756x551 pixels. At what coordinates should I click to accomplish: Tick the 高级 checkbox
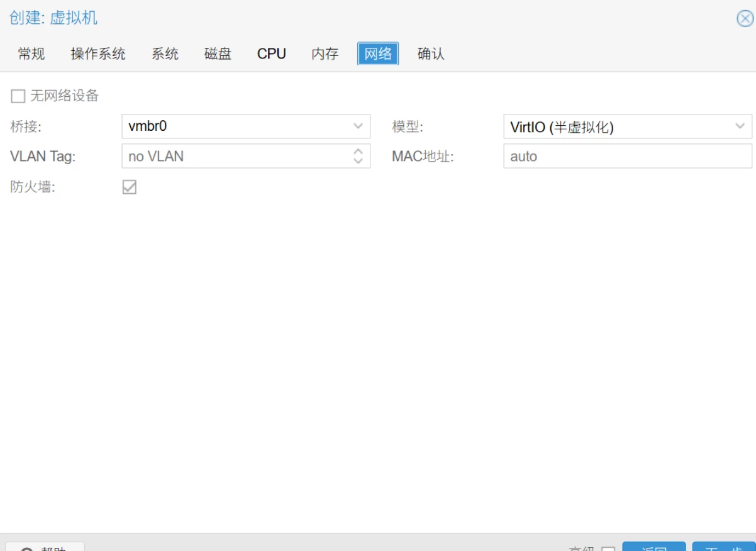point(608,548)
